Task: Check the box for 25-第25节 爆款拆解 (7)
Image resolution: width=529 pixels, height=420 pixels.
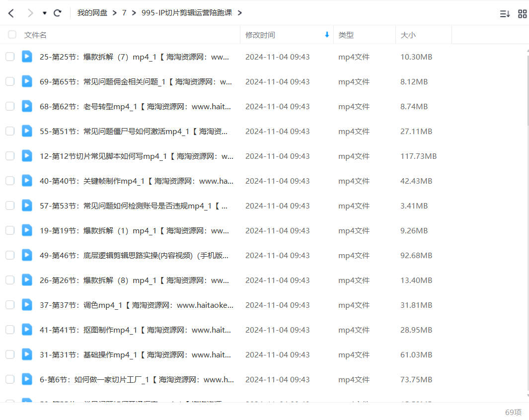Action: tap(10, 57)
